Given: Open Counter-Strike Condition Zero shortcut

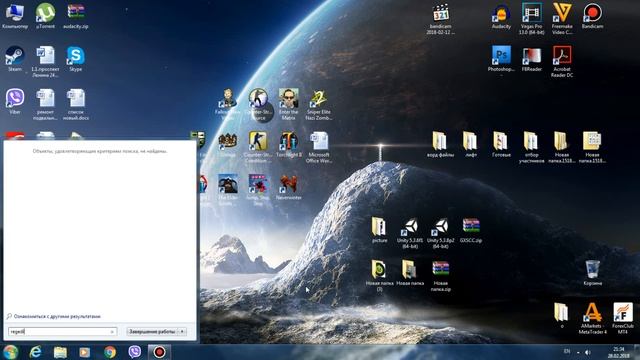Looking at the screenshot, I should pos(258,147).
